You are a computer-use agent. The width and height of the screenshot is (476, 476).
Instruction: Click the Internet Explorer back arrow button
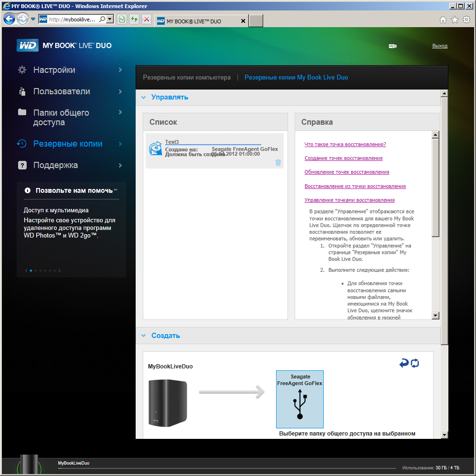pos(10,19)
